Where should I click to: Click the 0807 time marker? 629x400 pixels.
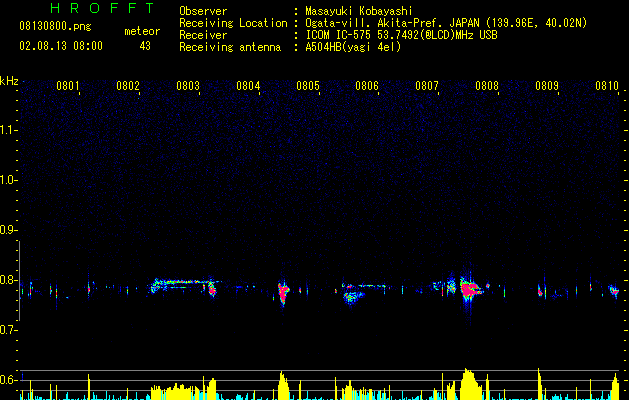coord(427,86)
